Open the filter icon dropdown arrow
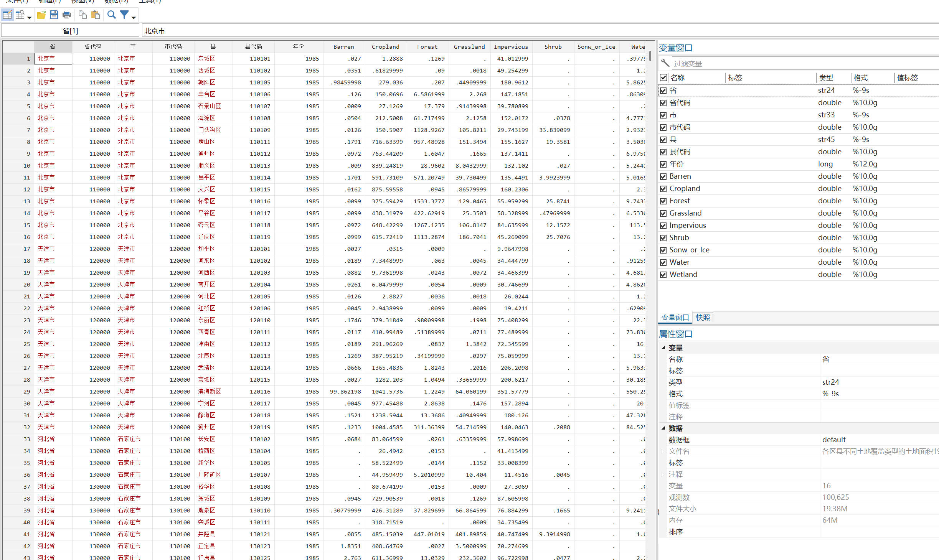The width and height of the screenshot is (939, 560). [x=134, y=17]
